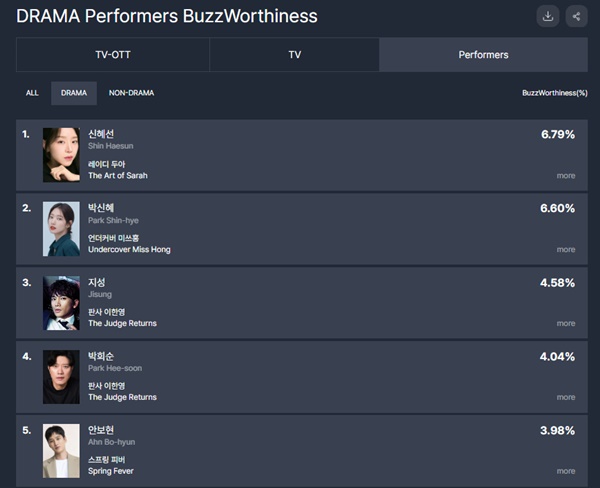Filter by ALL category

coord(32,93)
